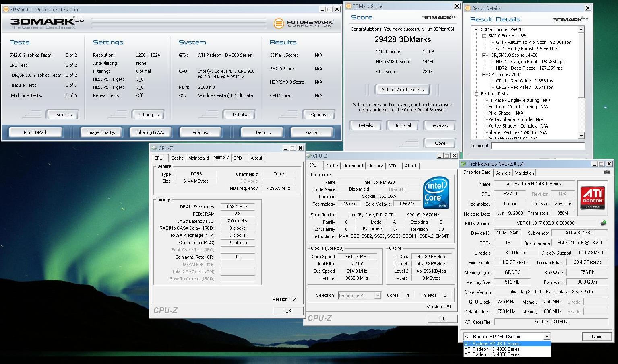Click the ATI Radeon logo in GPU-Z

coord(593,197)
